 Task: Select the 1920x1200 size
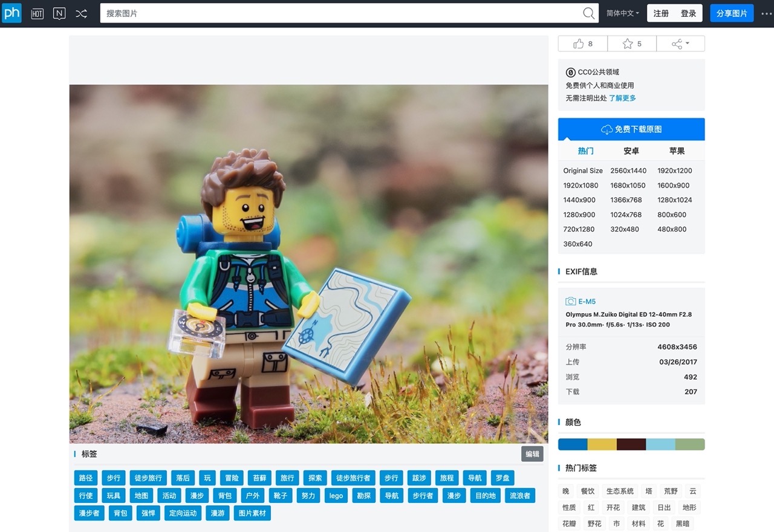tap(675, 170)
